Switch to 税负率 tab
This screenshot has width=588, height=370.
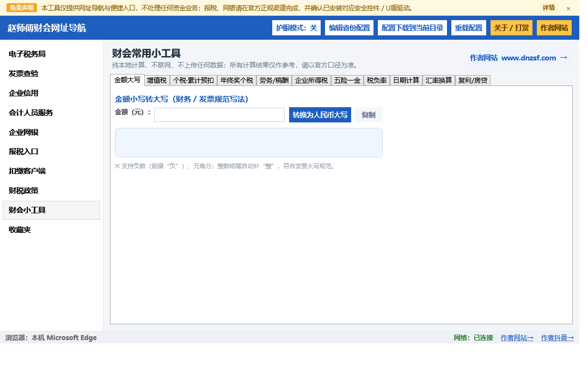377,80
